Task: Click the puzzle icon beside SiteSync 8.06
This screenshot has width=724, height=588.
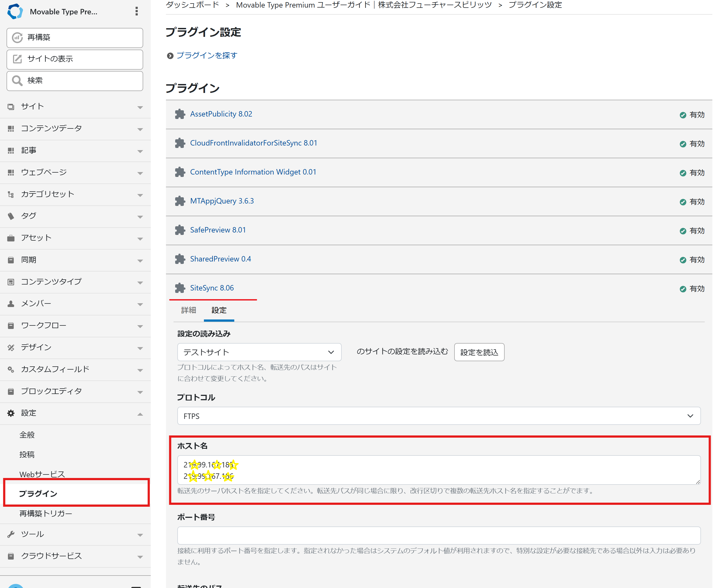Action: click(180, 288)
